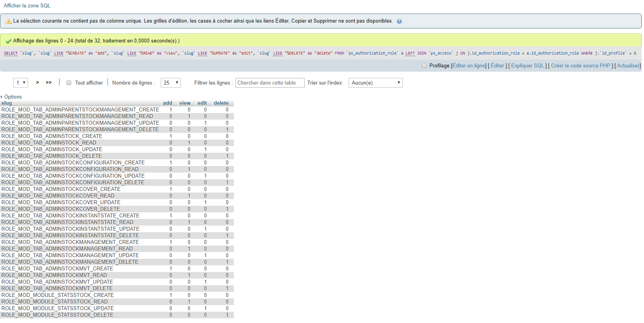The image size is (644, 323).
Task: Select row ROLE_MOD_TAB_ADMINPARENTSTOCKMANAGEMENT_CREATE
Action: pyautogui.click(x=117, y=110)
